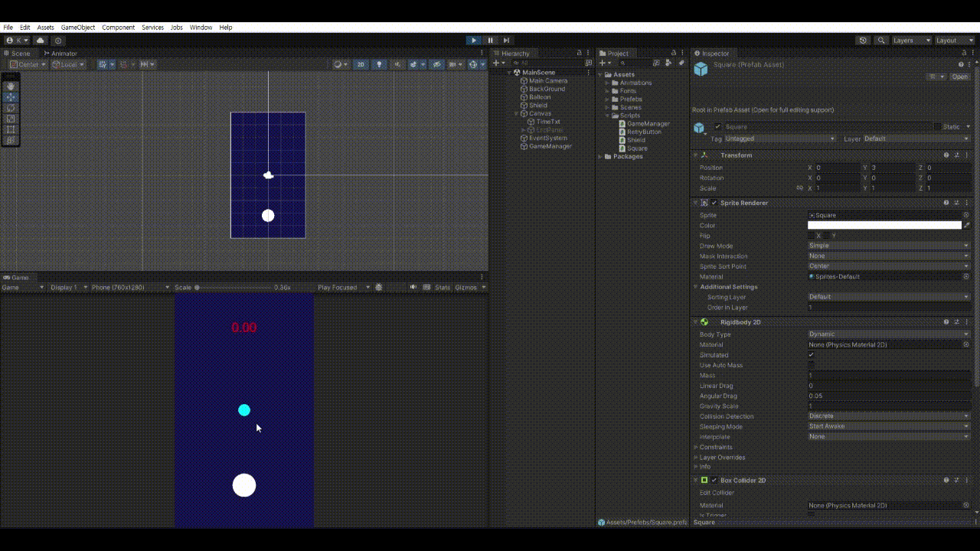The image size is (980, 551).
Task: Toggle 2D mode in Scene view
Action: coord(361,64)
